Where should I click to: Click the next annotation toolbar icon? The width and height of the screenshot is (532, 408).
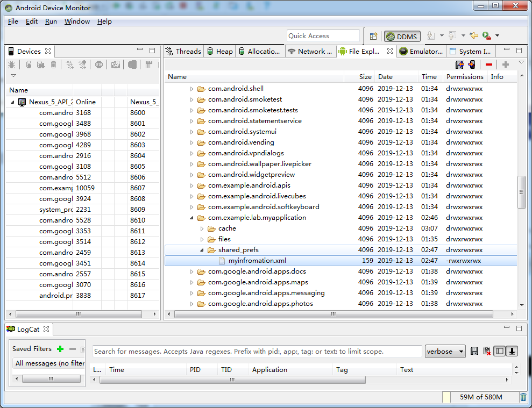coord(431,35)
